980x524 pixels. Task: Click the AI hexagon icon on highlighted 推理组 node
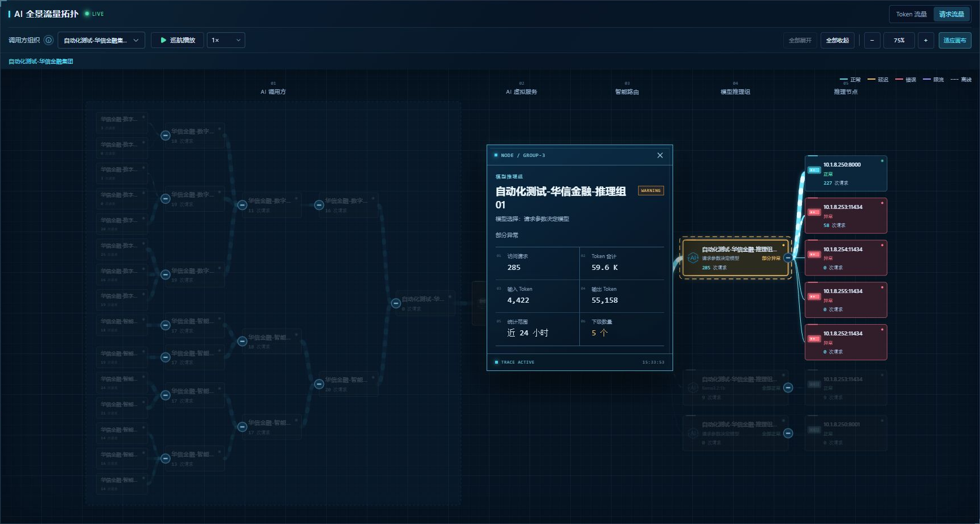pos(693,258)
